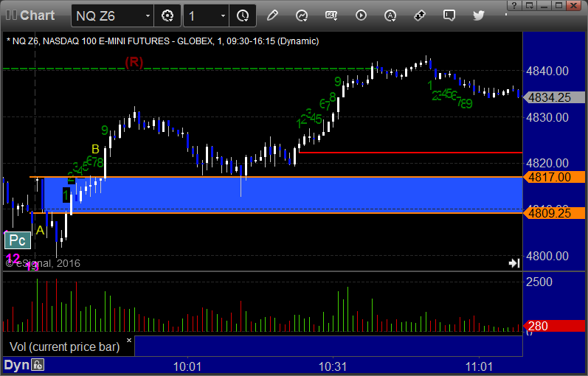Click the 2500 volume axis label
This screenshot has width=588, height=376.
[539, 282]
